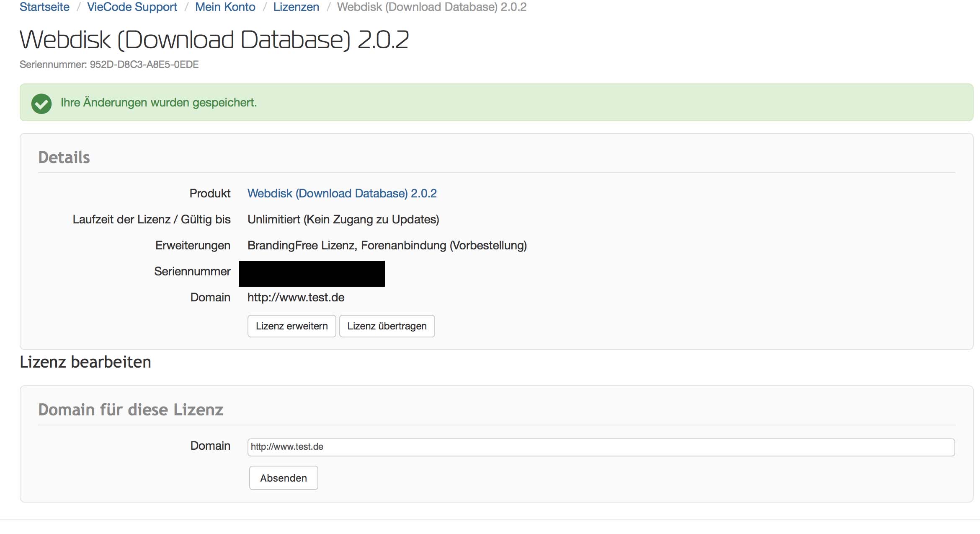Click the Seriennummer text under title
980x534 pixels.
point(109,65)
